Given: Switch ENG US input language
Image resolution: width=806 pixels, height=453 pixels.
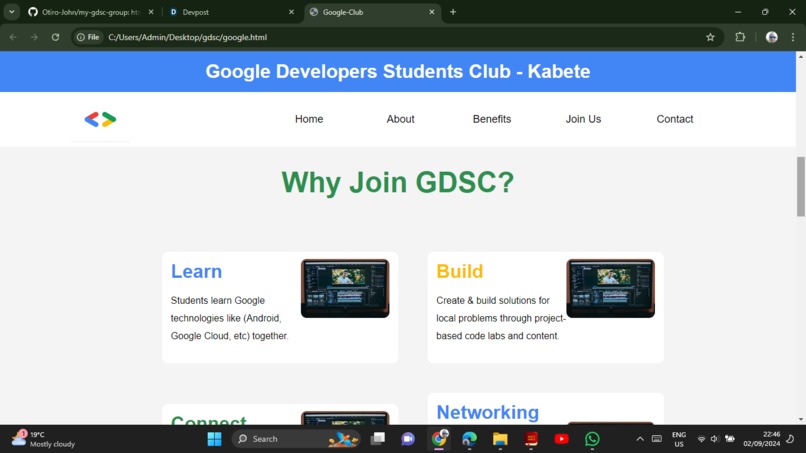Looking at the screenshot, I should click(679, 439).
